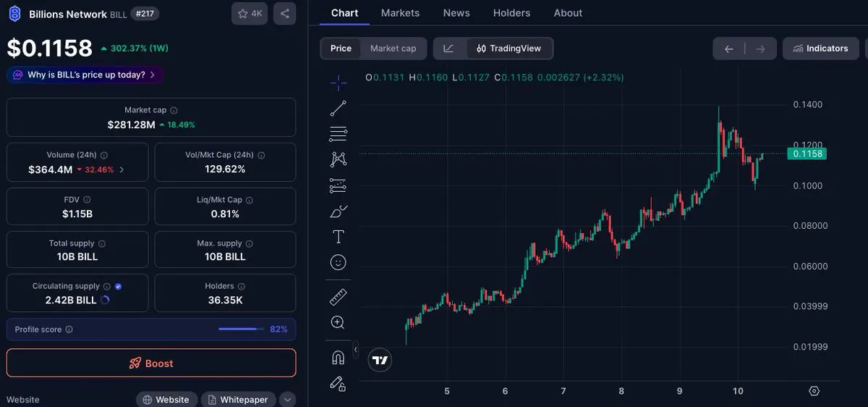Screen dimensions: 868x407
Task: Click the 0.1158 current price label
Action: (807, 154)
